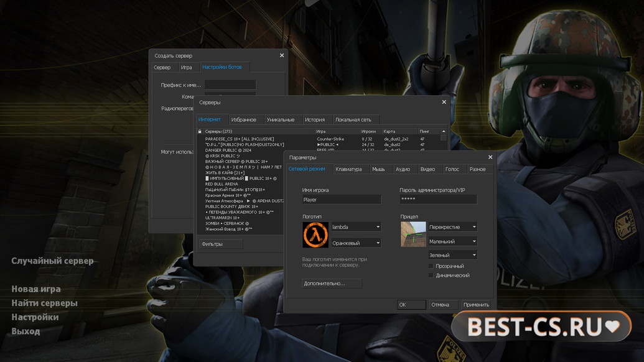Sort by Игра column header
The height and width of the screenshot is (362, 644).
337,131
